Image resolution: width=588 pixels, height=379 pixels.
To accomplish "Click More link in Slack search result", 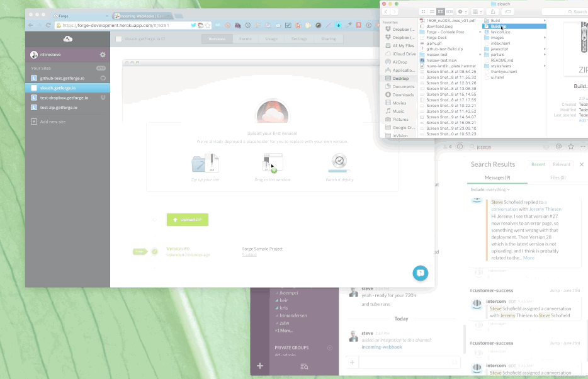I will (x=528, y=258).
